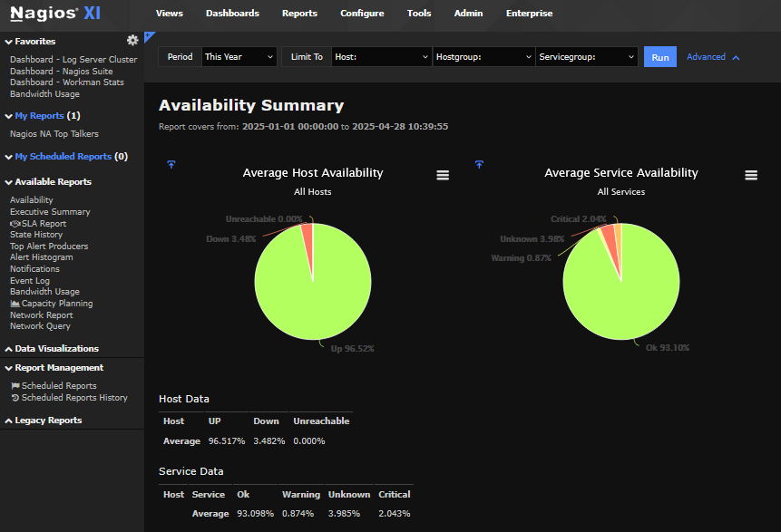Viewport: 781px width, 532px height.
Task: Open the Configure menu in top navigation
Action: [362, 14]
